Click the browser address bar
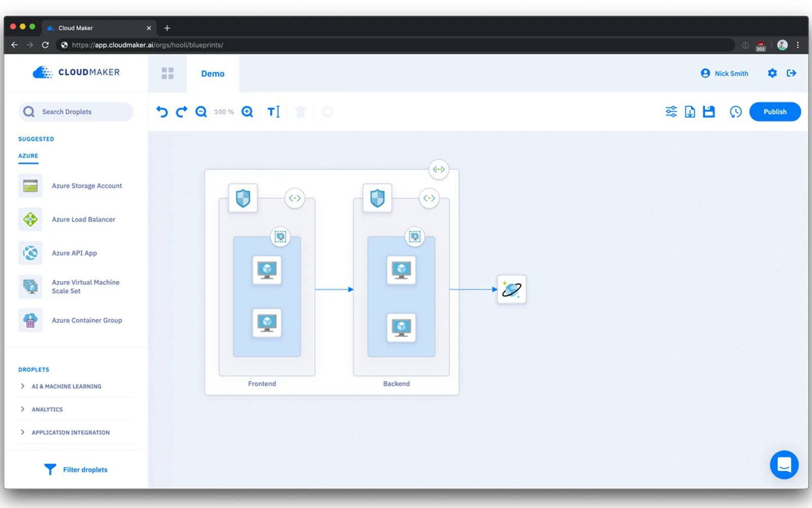 point(396,45)
